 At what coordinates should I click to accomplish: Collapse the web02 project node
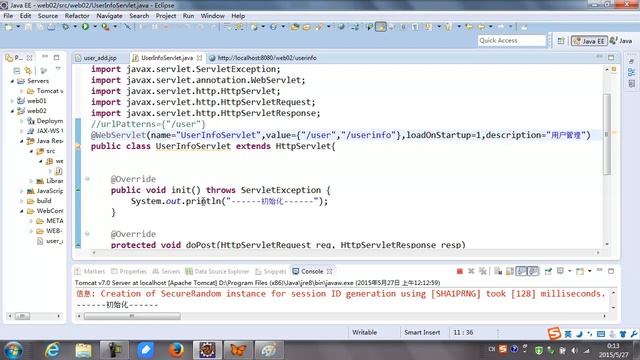tap(12, 111)
